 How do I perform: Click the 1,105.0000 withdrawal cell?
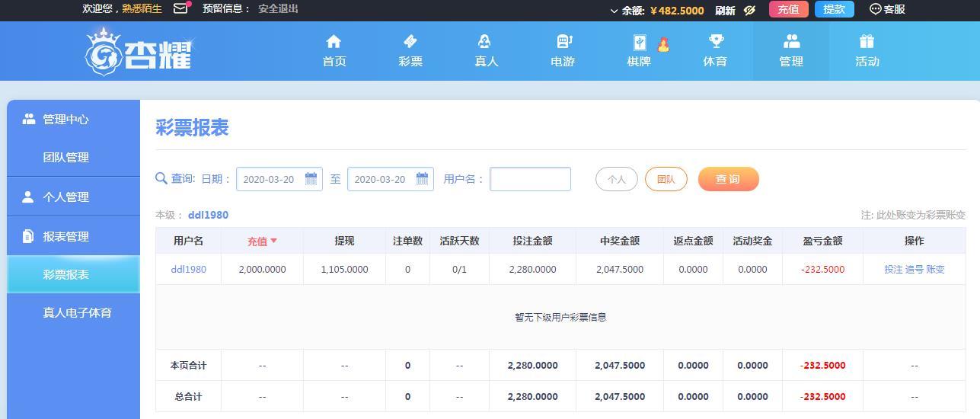(344, 269)
